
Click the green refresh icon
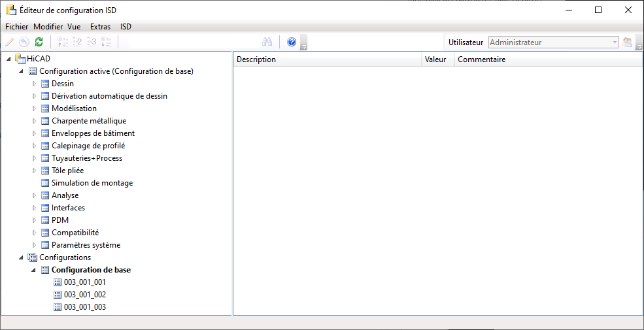click(x=39, y=42)
